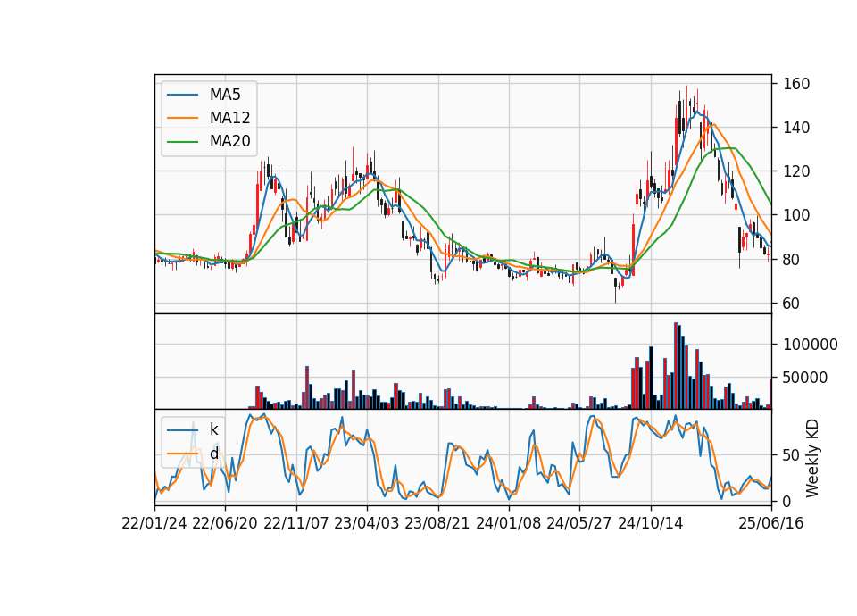Click the 22/11/07 date tick label
Viewport: 857px width, 616px height.
click(296, 524)
